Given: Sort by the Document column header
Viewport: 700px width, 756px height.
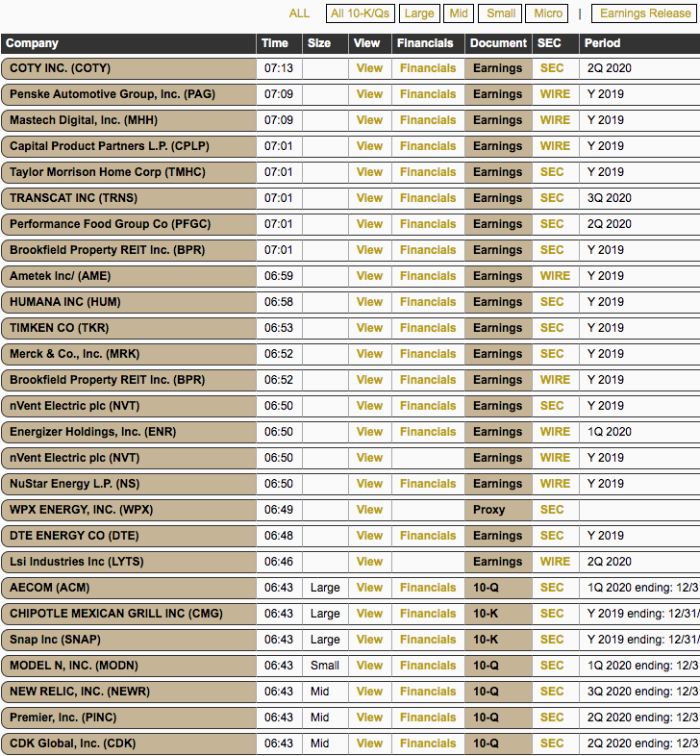Looking at the screenshot, I should 498,43.
